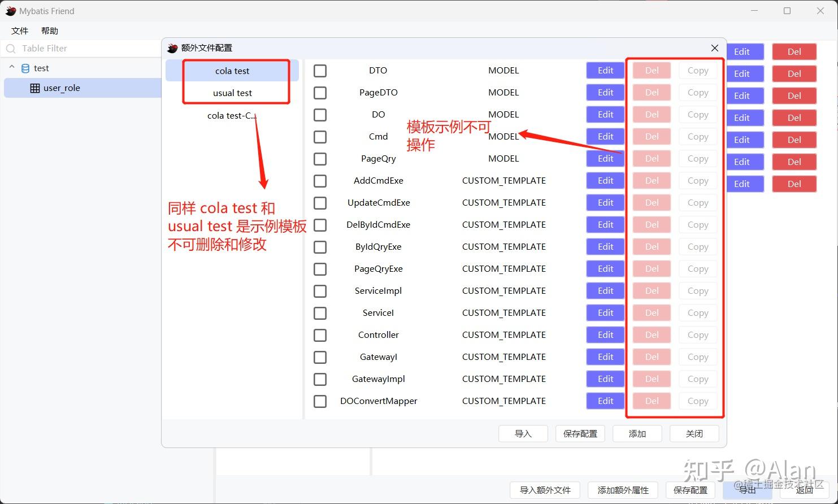This screenshot has width=838, height=504.
Task: Click 导入额外文件 at the bottom
Action: (x=545, y=490)
